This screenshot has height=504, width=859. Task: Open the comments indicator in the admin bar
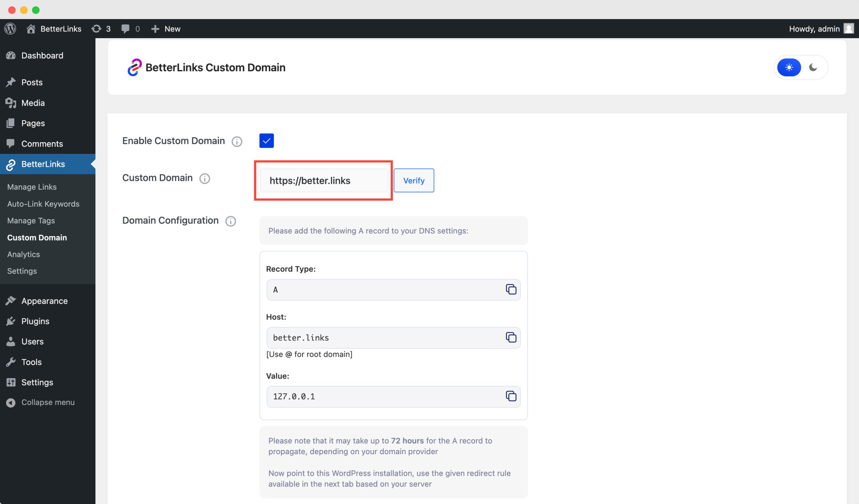point(130,29)
